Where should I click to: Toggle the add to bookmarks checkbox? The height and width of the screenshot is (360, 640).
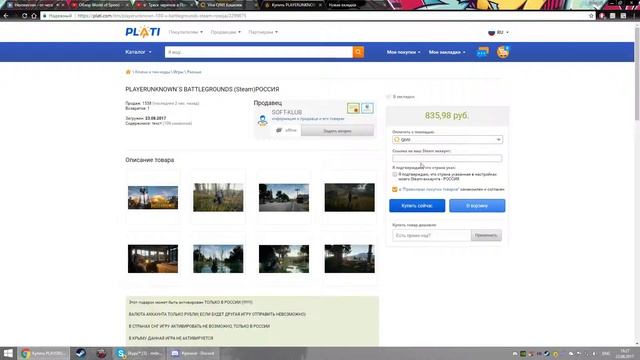(x=388, y=97)
